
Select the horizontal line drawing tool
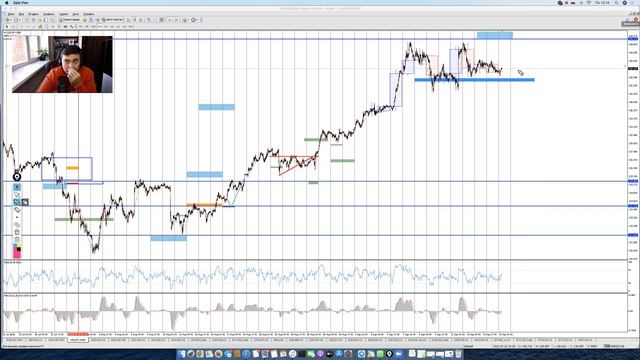28,27
